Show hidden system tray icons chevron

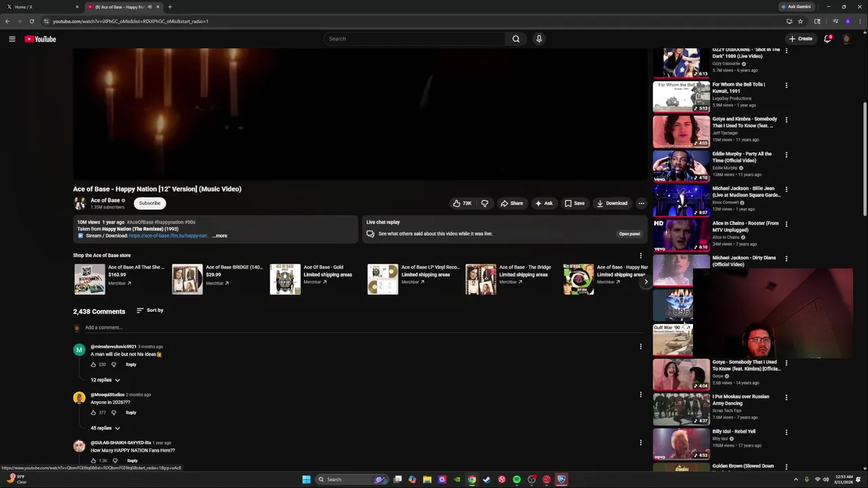(796, 479)
